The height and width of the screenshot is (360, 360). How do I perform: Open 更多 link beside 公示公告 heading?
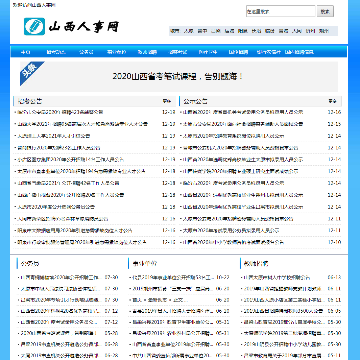click(332, 101)
